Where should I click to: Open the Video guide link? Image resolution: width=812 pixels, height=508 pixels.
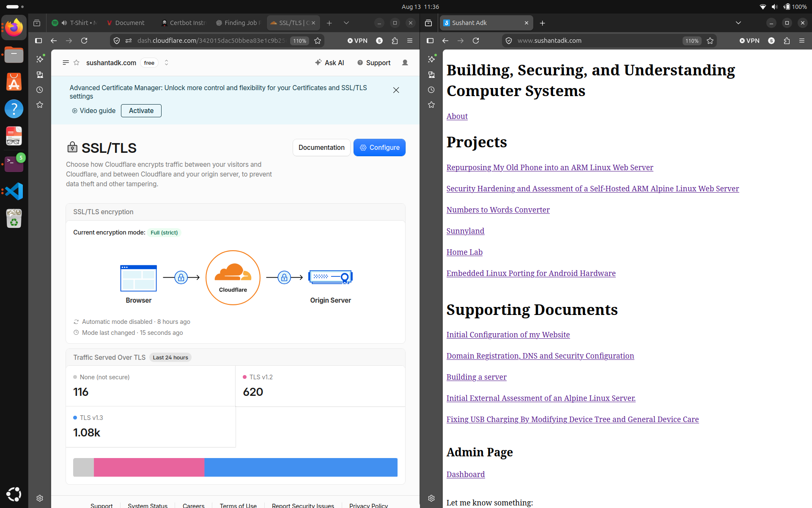pos(93,110)
